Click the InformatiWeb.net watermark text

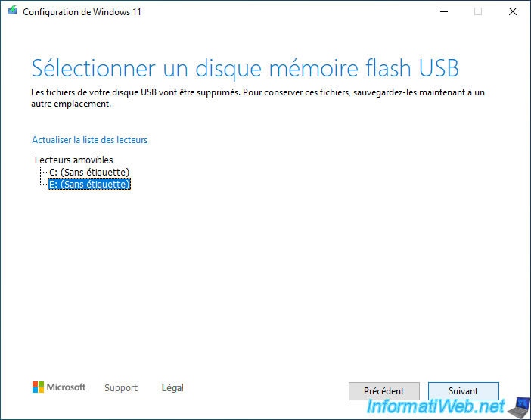click(436, 409)
